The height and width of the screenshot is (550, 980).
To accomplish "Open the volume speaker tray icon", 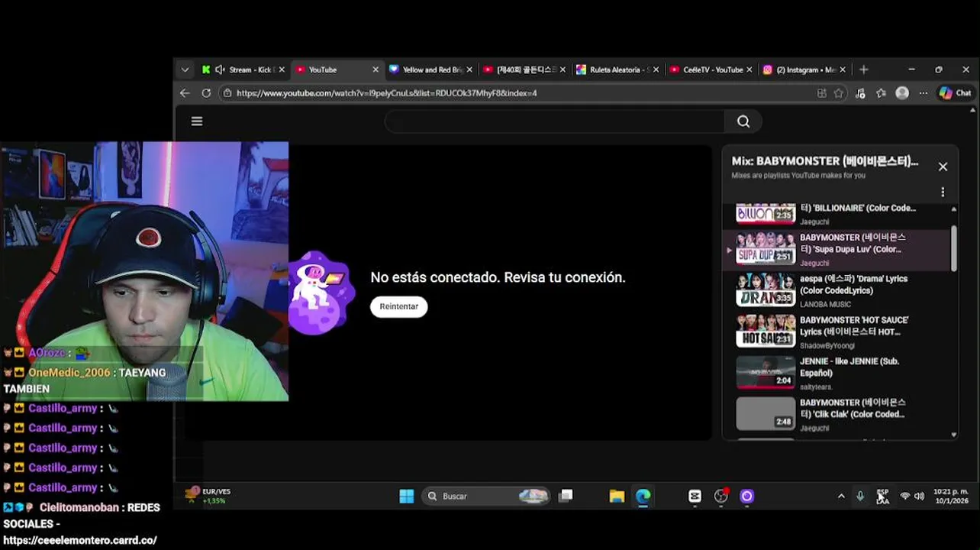I will click(919, 497).
